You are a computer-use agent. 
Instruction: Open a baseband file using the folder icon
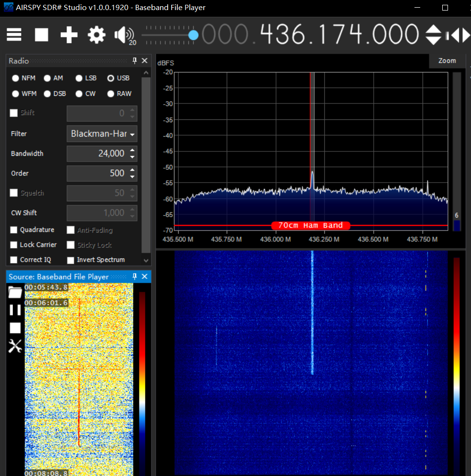point(15,292)
